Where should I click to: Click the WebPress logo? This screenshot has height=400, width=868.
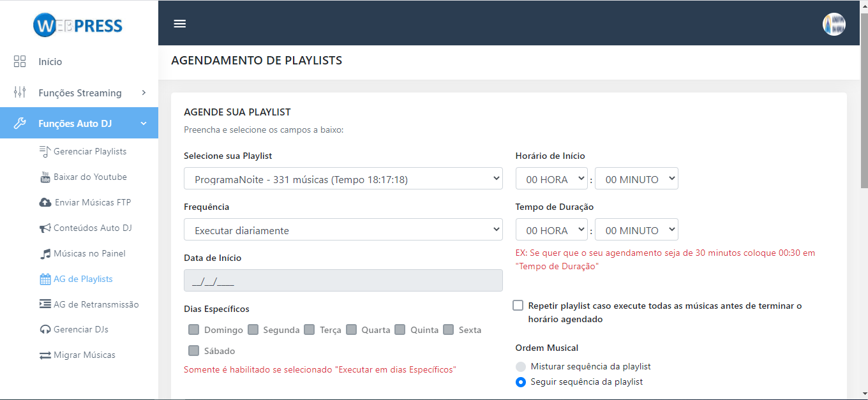pos(78,26)
